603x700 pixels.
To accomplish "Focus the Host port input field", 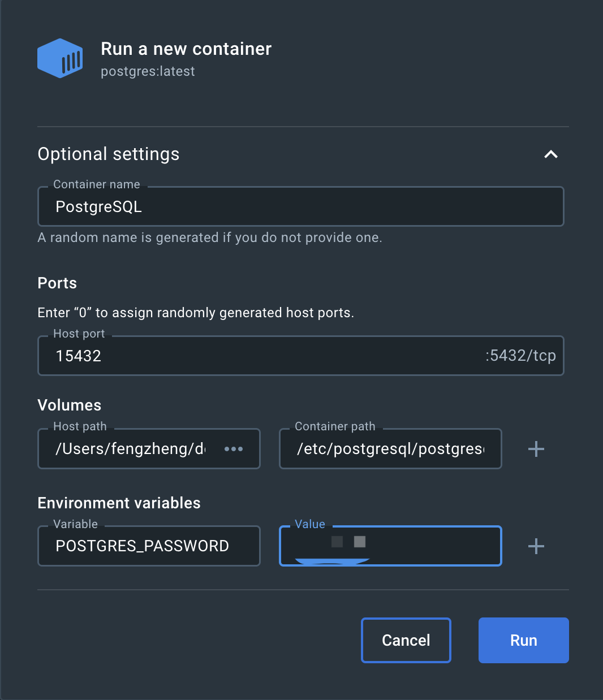I will pyautogui.click(x=260, y=356).
